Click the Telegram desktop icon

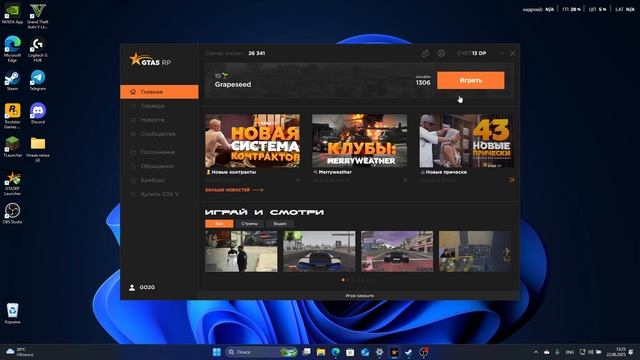(x=38, y=80)
